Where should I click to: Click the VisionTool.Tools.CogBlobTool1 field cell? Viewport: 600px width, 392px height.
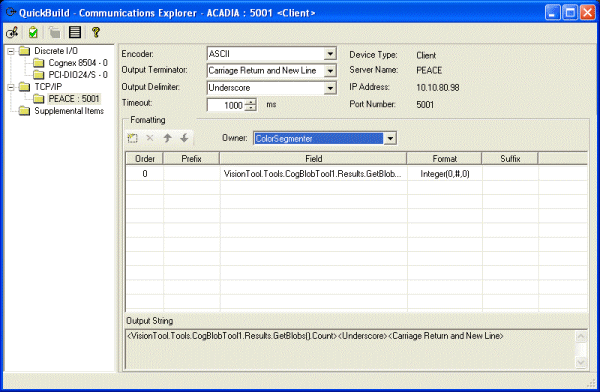313,174
